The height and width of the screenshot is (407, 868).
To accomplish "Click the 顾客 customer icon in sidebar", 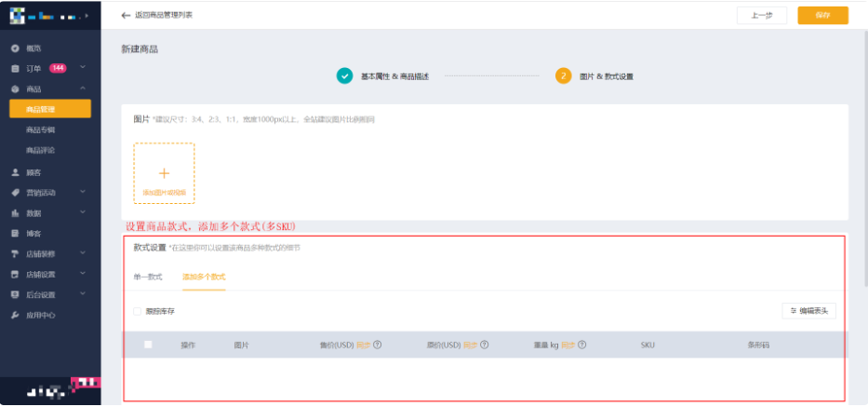I will (x=15, y=172).
